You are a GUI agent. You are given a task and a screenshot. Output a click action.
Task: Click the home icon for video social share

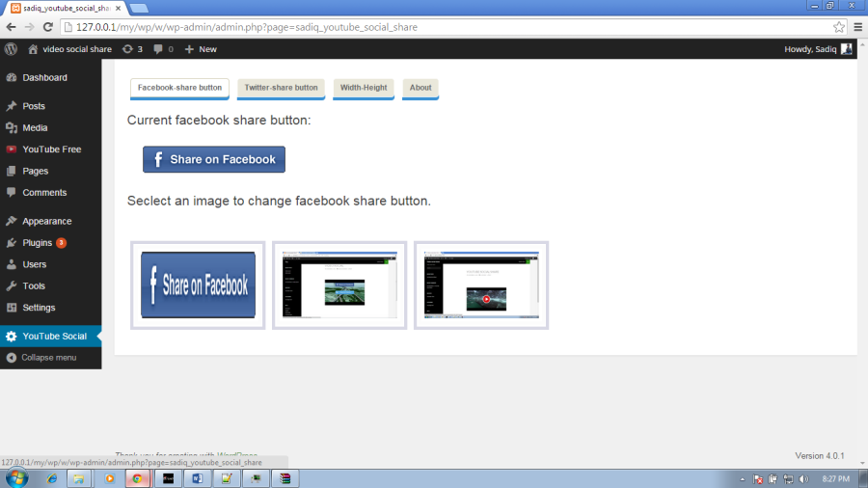click(x=33, y=48)
